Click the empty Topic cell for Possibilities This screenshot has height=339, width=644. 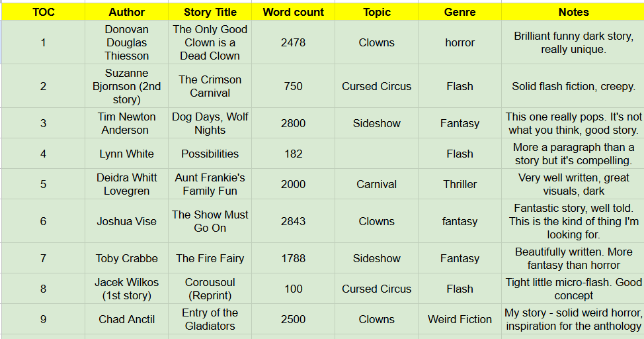[376, 154]
